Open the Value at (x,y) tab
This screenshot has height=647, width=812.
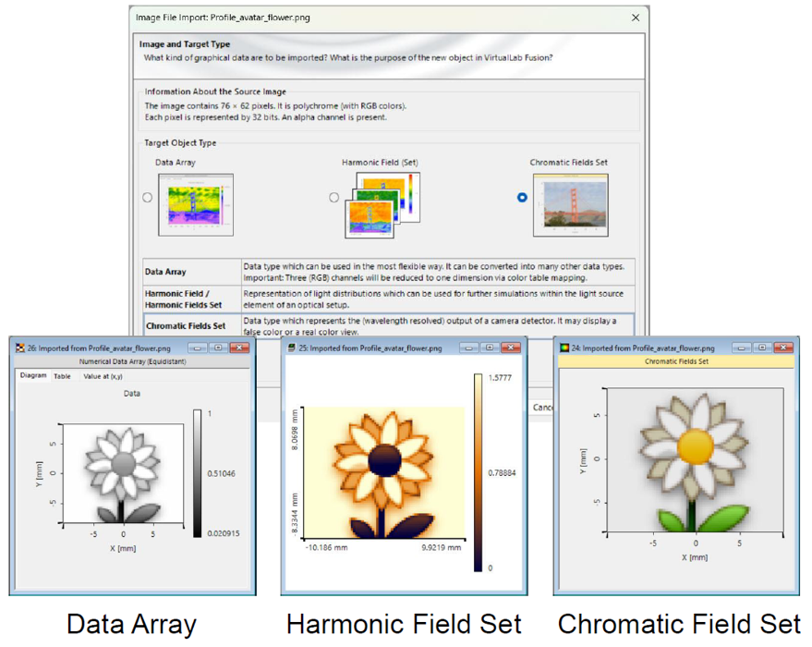(x=103, y=376)
